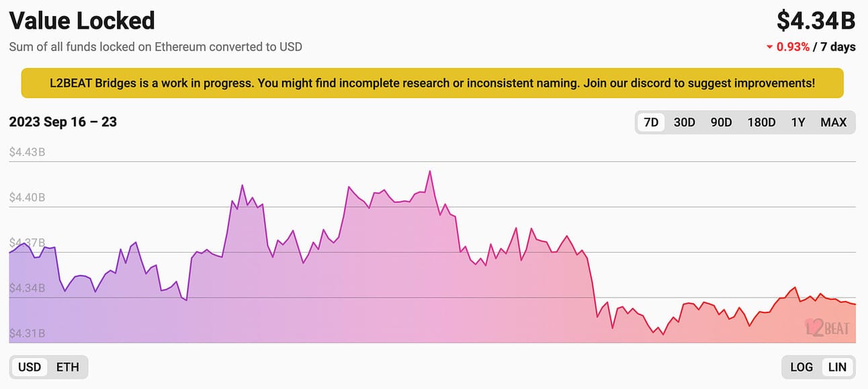Click the L2BEAT watermark logo
This screenshot has height=389, width=868.
(x=827, y=327)
